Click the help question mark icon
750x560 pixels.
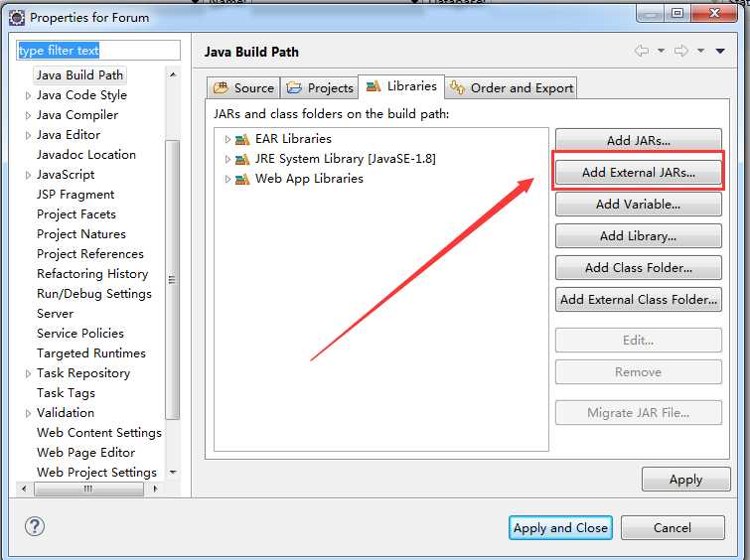point(35,526)
